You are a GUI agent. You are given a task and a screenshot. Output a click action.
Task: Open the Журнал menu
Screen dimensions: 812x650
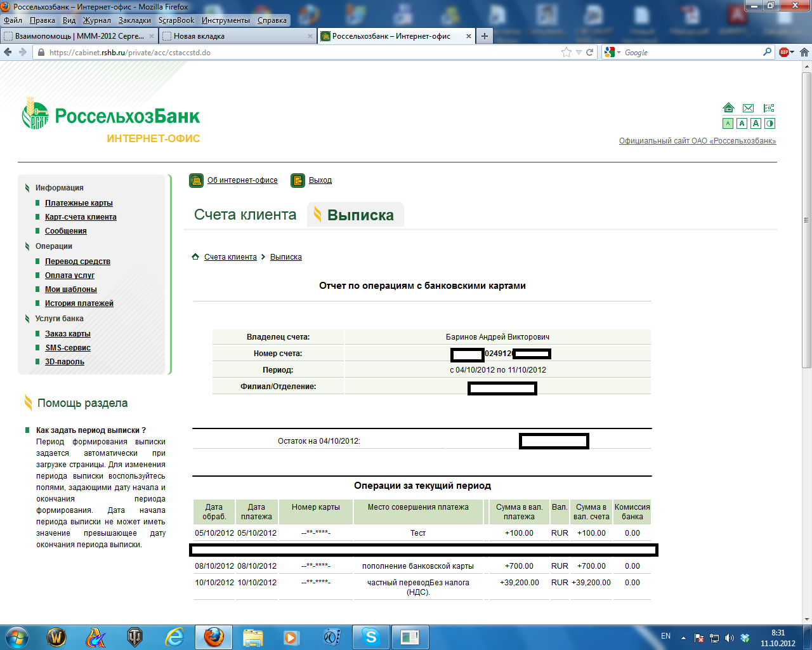click(x=97, y=20)
